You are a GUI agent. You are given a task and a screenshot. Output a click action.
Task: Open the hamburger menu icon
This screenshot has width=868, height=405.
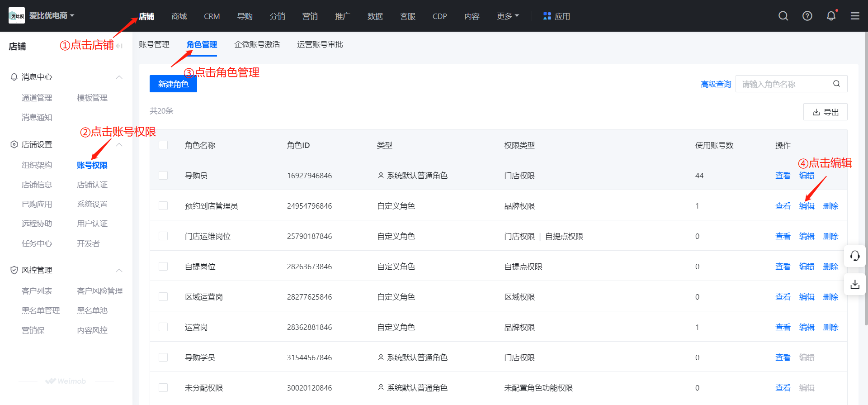click(x=855, y=16)
